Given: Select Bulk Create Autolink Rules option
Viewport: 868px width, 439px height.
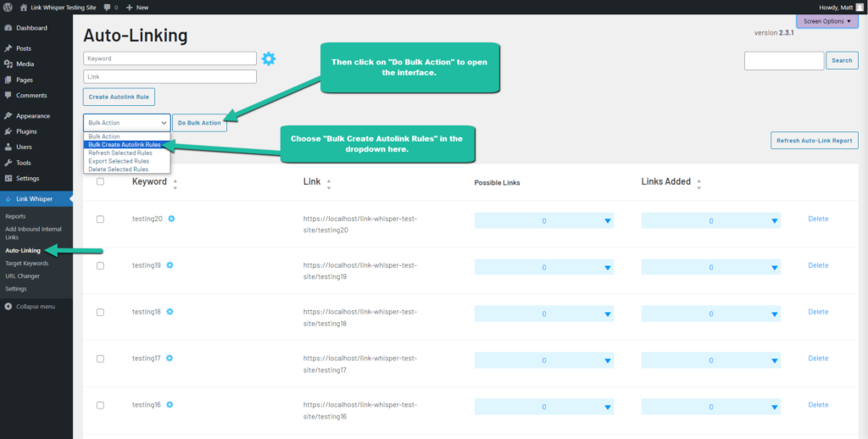Looking at the screenshot, I should 127,144.
